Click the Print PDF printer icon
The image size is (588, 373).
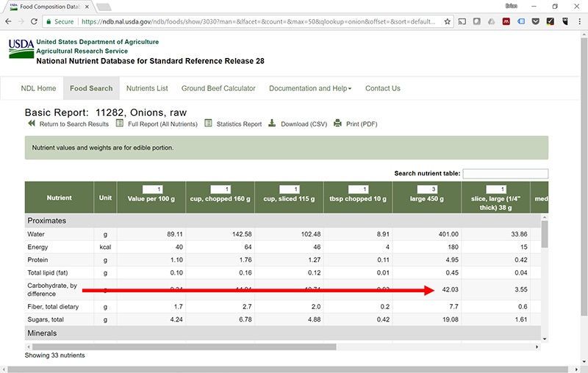[x=337, y=123]
